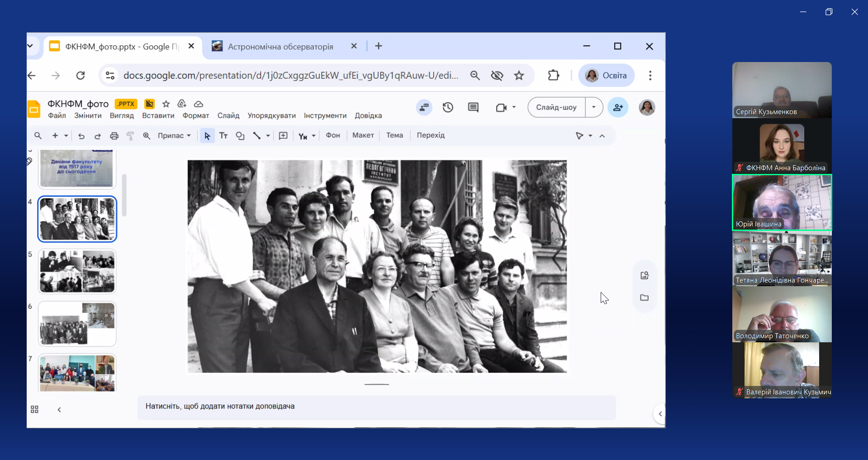Open the new slide layout dropdown arrow
The image size is (868, 460).
coord(66,136)
